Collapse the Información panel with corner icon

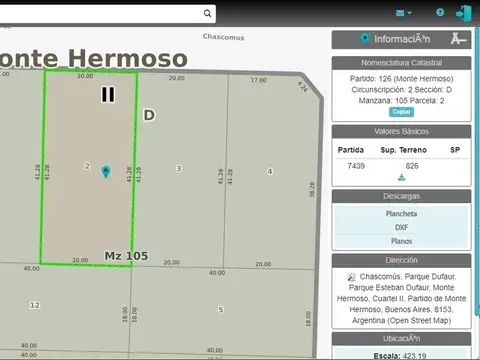pos(459,39)
